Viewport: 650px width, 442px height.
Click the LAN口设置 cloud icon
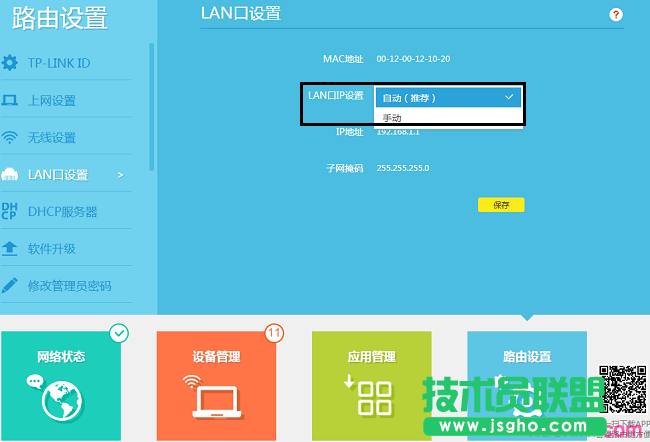pyautogui.click(x=10, y=175)
